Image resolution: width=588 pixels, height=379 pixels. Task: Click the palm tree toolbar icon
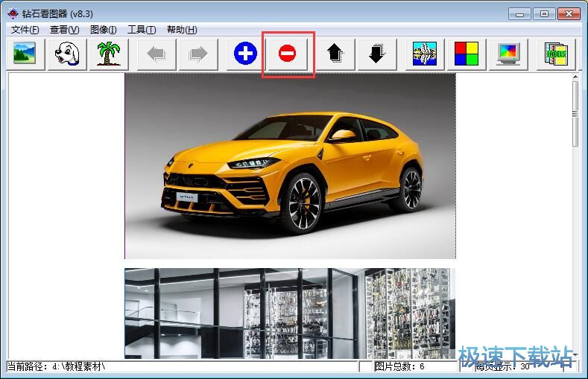tap(109, 54)
